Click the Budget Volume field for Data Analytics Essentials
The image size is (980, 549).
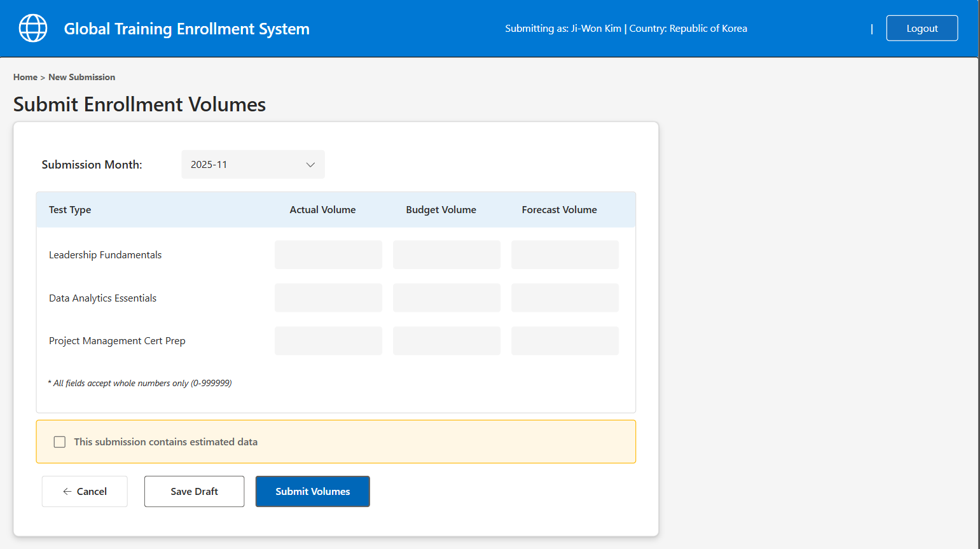click(446, 297)
